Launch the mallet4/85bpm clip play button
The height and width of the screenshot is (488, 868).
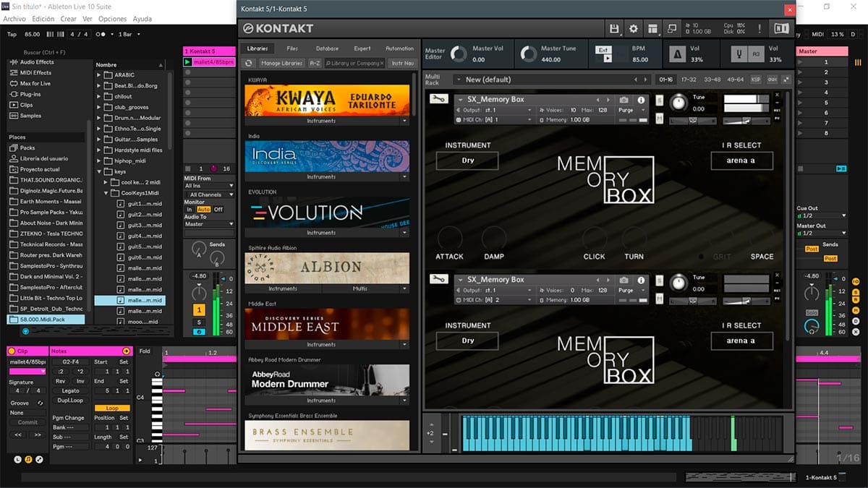[x=188, y=62]
